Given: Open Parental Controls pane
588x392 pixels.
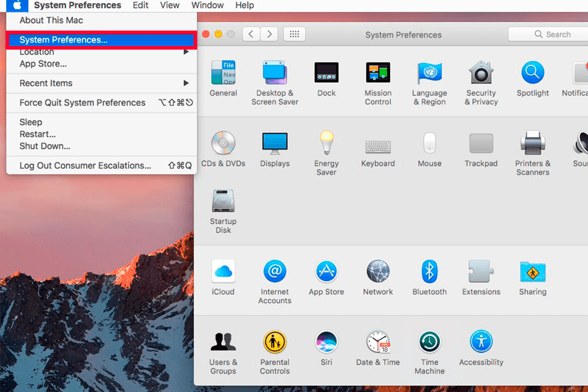Looking at the screenshot, I should tap(275, 352).
